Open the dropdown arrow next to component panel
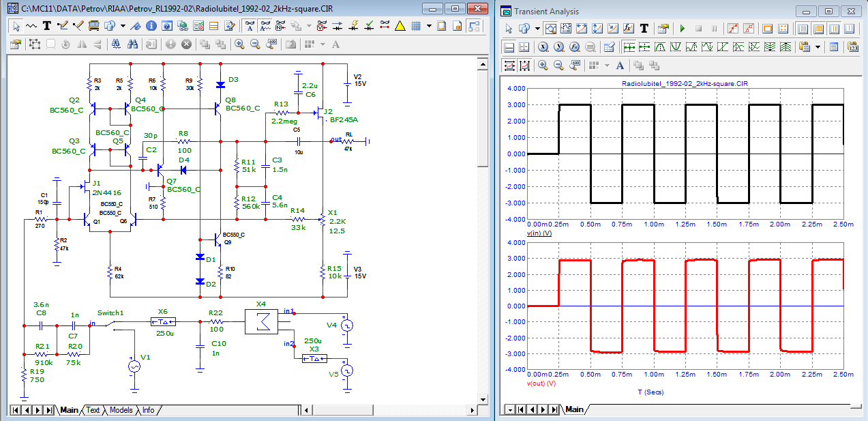This screenshot has height=421, width=868. click(x=123, y=26)
